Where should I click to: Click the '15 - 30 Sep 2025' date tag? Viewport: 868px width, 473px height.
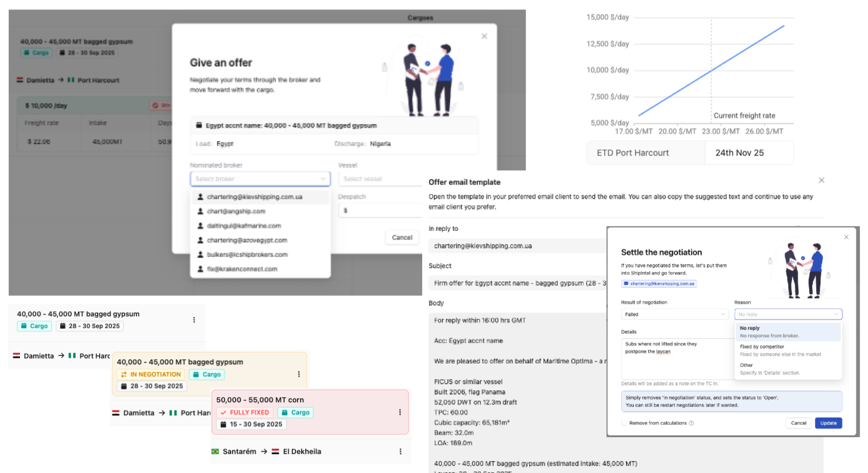tap(251, 424)
